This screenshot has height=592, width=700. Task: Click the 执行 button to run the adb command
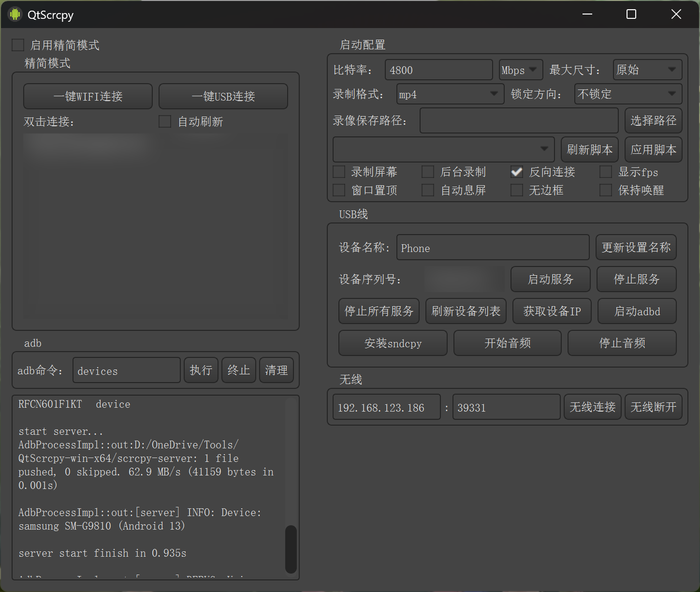click(201, 370)
